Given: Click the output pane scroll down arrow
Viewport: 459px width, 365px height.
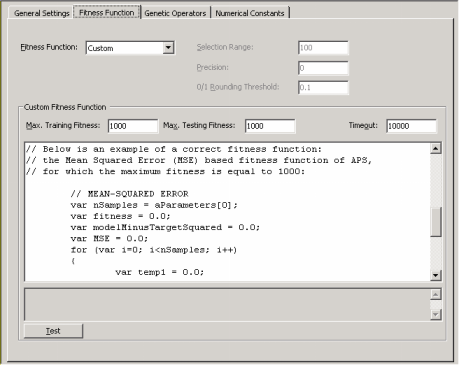Looking at the screenshot, I should point(436,314).
